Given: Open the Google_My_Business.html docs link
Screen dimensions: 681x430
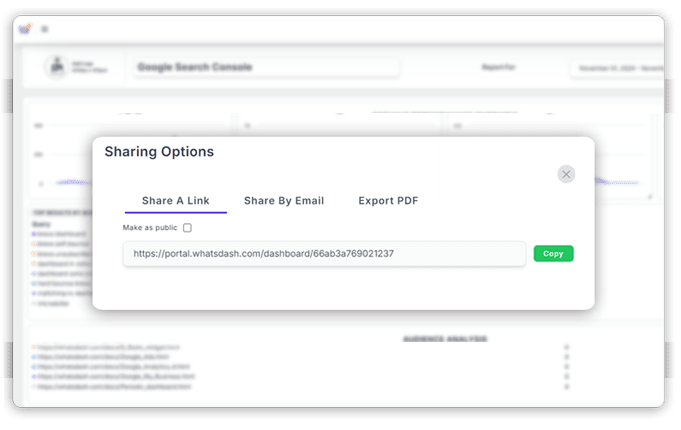Looking at the screenshot, I should tap(117, 376).
